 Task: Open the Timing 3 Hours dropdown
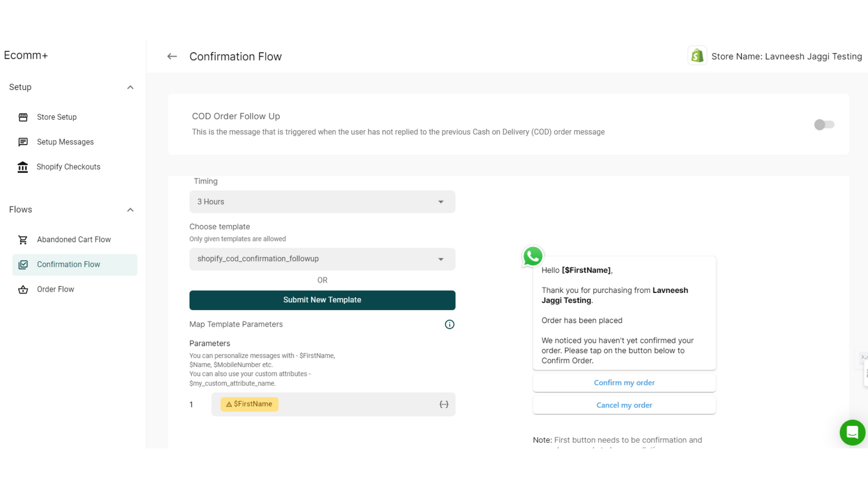(322, 202)
